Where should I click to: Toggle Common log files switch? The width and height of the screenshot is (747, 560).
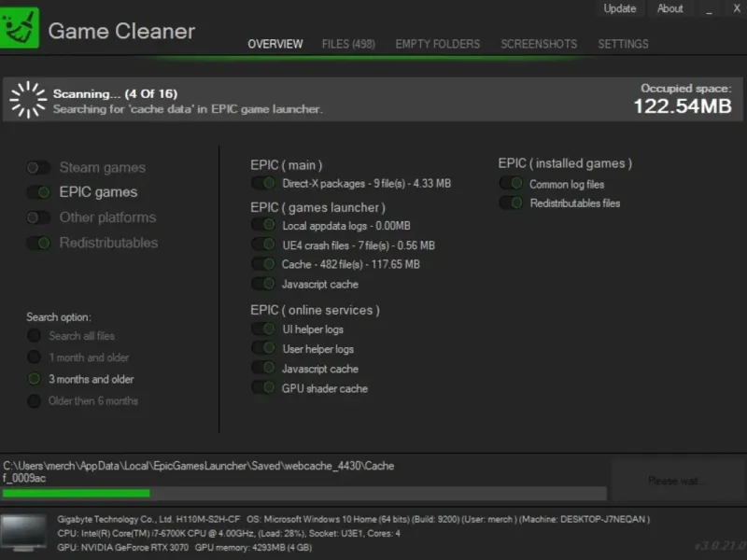(x=511, y=183)
